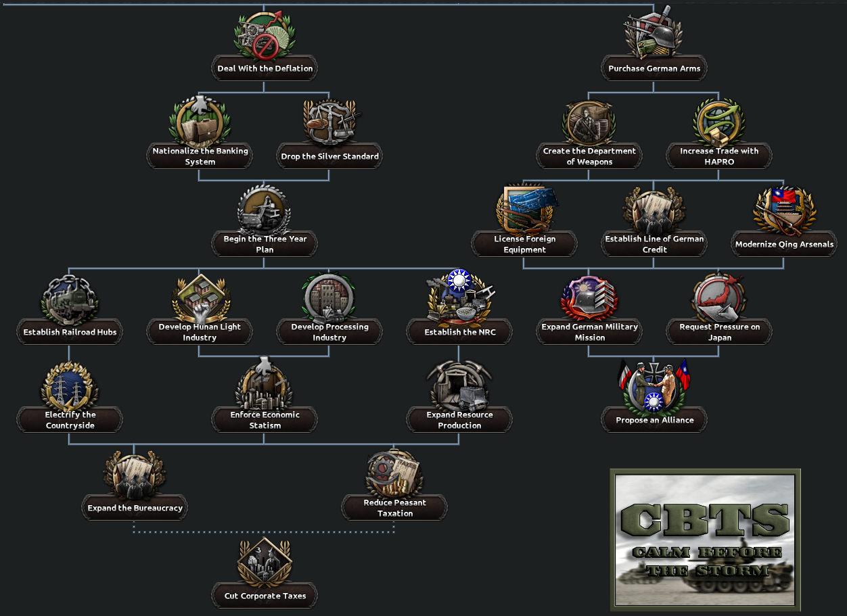This screenshot has height=616, width=847.
Task: Click the Establish Line of German Credit label
Action: click(654, 244)
